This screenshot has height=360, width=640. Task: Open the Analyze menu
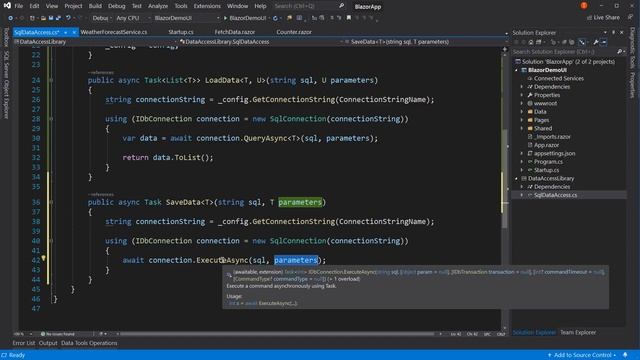[x=158, y=6]
